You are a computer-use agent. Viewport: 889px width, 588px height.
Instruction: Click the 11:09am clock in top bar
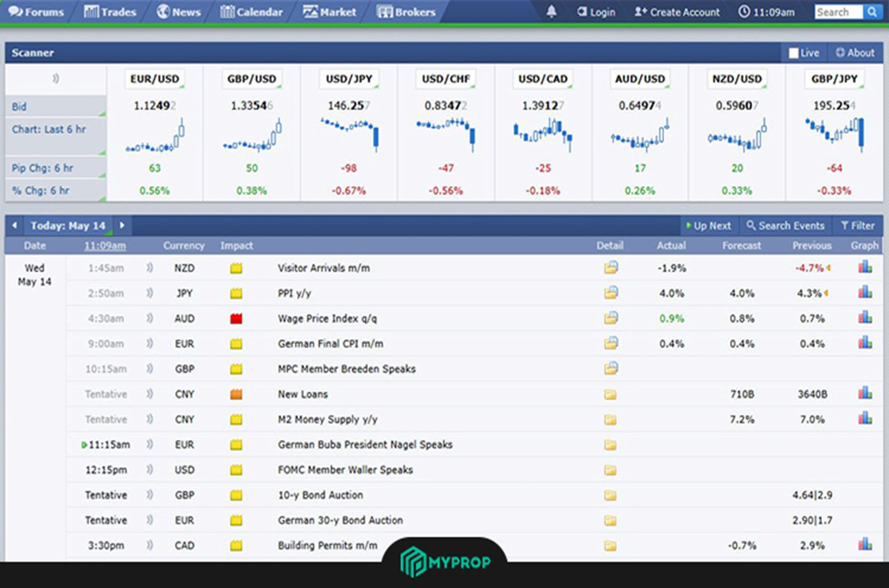766,12
